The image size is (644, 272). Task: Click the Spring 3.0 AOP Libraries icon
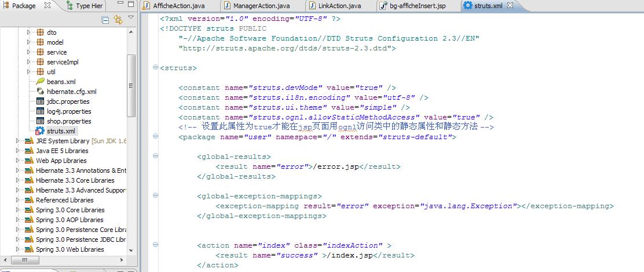click(x=29, y=220)
